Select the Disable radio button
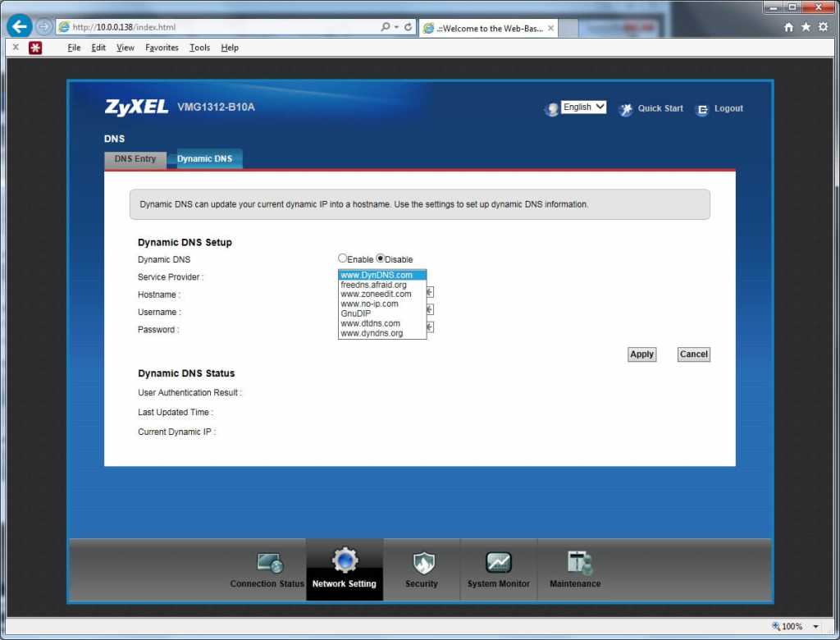The height and width of the screenshot is (640, 840). (381, 258)
